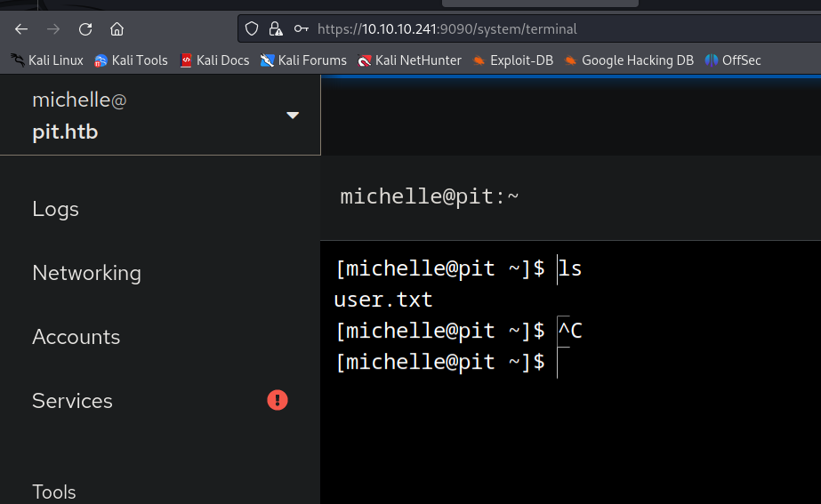Open the Kali Docs bookmark
The height and width of the screenshot is (504, 821).
coord(214,60)
